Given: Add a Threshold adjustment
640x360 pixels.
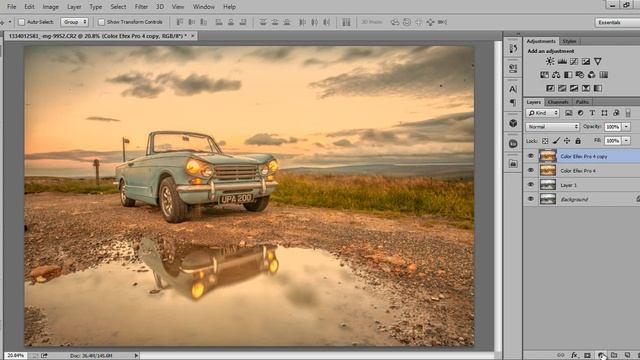Looking at the screenshot, I should pos(574,88).
